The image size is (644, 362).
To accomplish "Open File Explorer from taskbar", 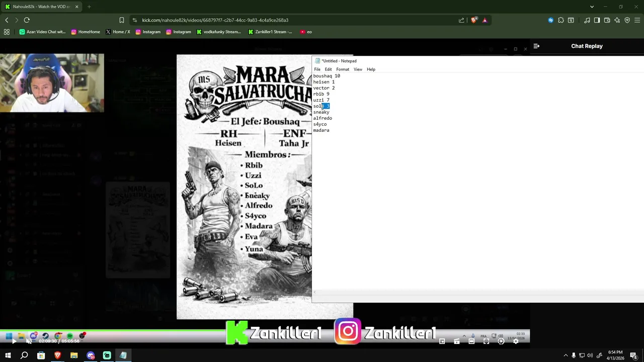I will click(74, 355).
